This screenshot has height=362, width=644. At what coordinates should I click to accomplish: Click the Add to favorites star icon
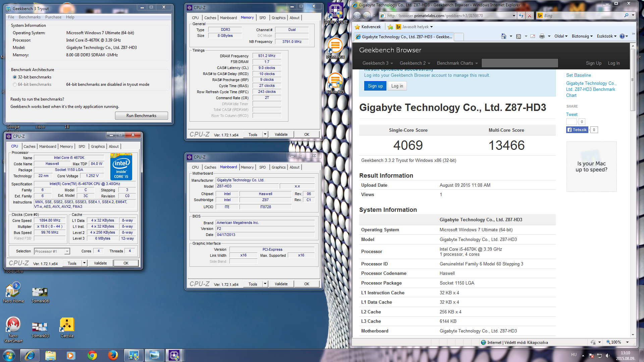[390, 27]
